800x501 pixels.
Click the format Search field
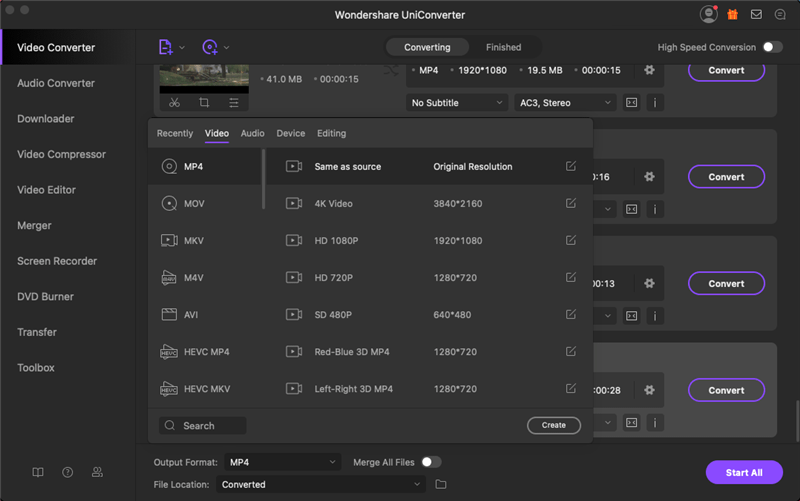click(203, 425)
